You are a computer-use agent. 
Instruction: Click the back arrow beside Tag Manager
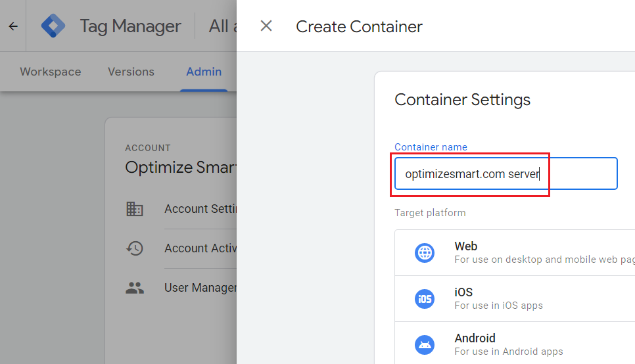pos(13,27)
